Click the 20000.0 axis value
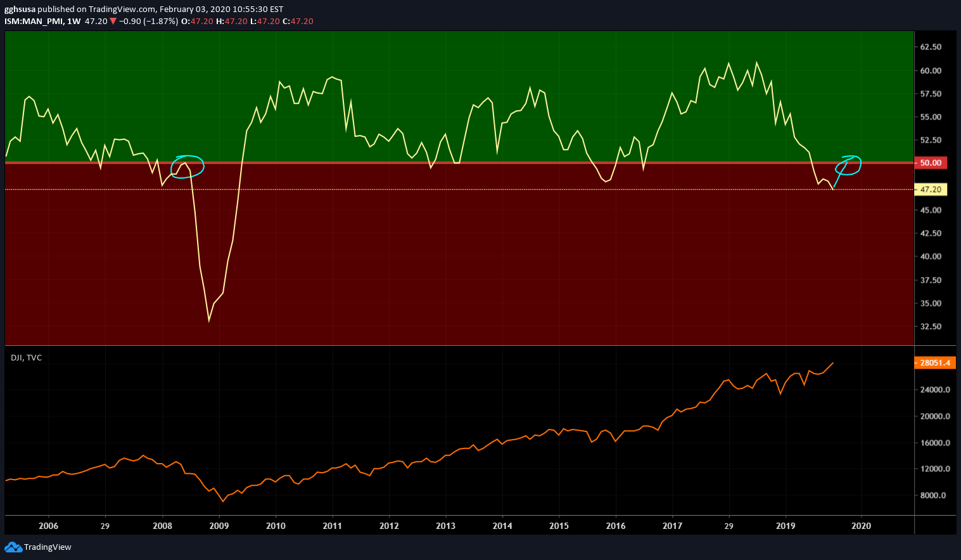961x560 pixels. point(935,416)
